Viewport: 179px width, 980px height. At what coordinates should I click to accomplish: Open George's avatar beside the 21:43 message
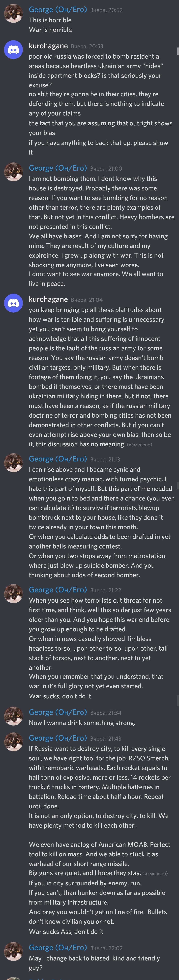[13, 742]
